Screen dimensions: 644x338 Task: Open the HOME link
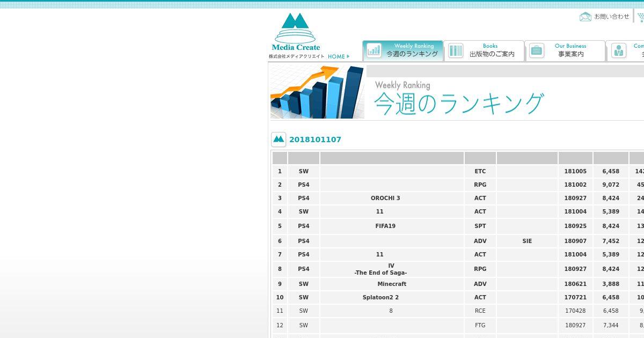338,56
